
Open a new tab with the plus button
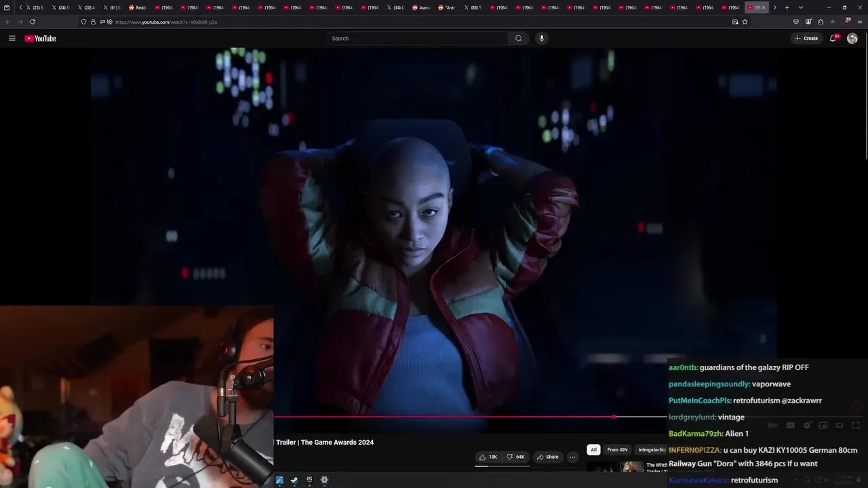click(787, 7)
